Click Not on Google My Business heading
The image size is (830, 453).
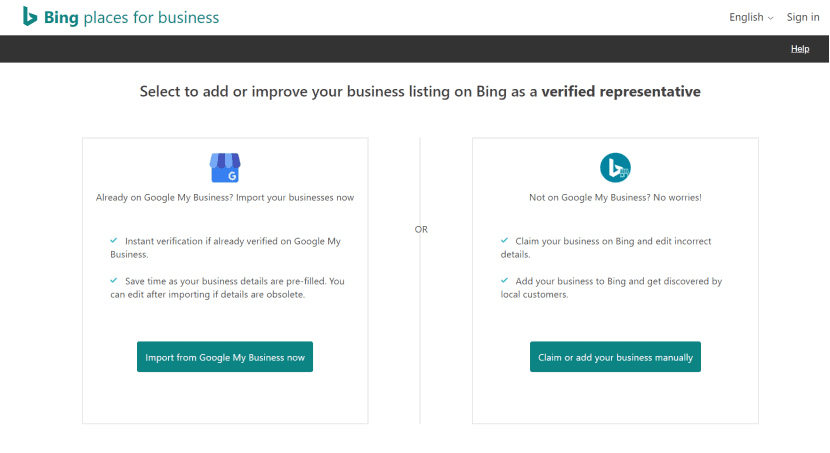tap(615, 197)
